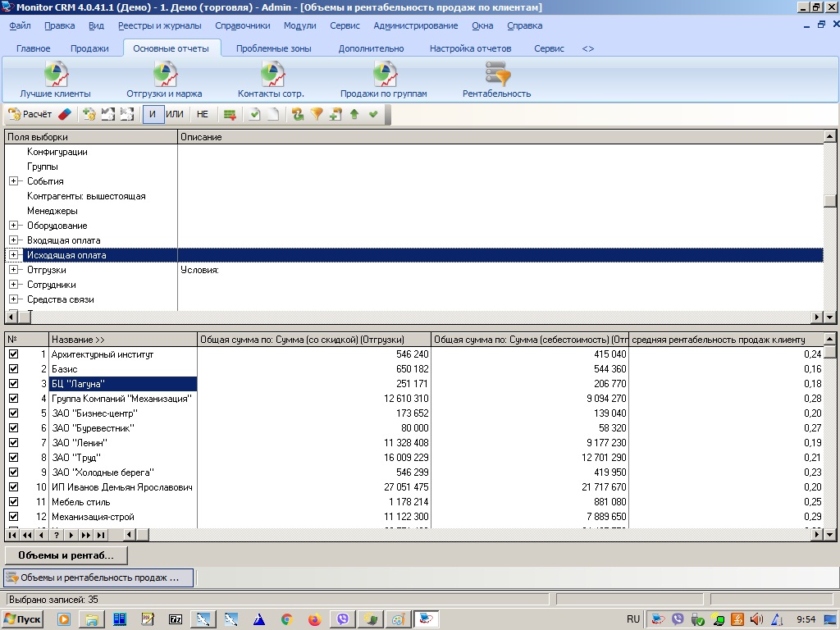This screenshot has width=840, height=630.
Task: Jump to first record navigation button
Action: coord(12,535)
